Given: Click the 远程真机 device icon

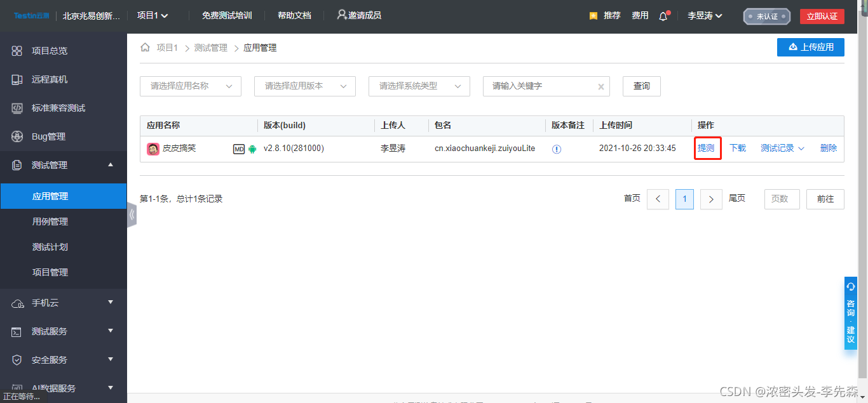Looking at the screenshot, I should 17,79.
